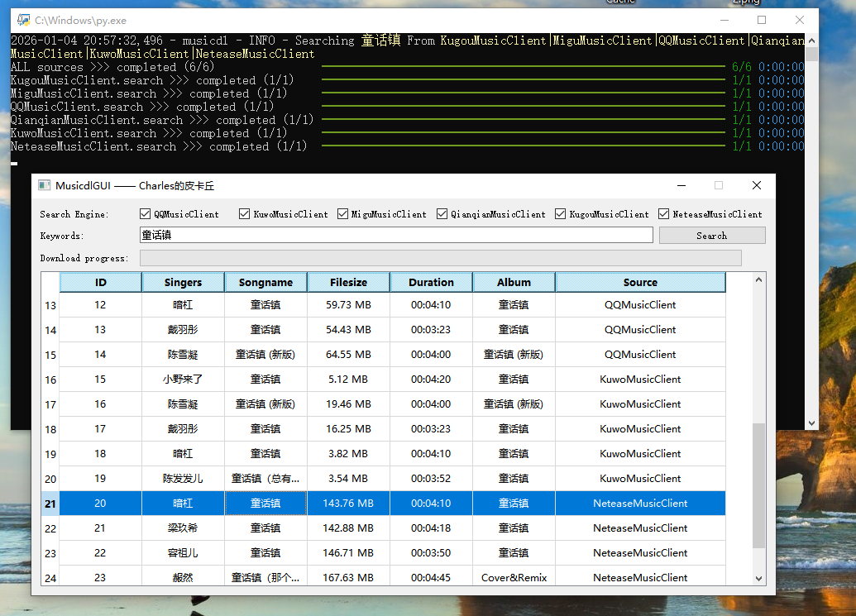Click the Filesize column header
This screenshot has height=616, width=856.
[348, 282]
